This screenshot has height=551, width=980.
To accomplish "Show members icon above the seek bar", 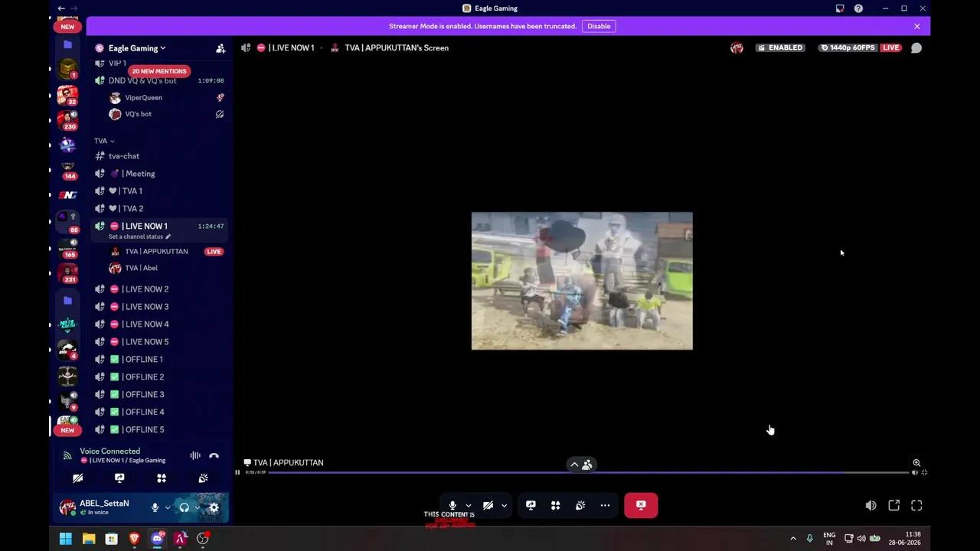I will [x=587, y=465].
